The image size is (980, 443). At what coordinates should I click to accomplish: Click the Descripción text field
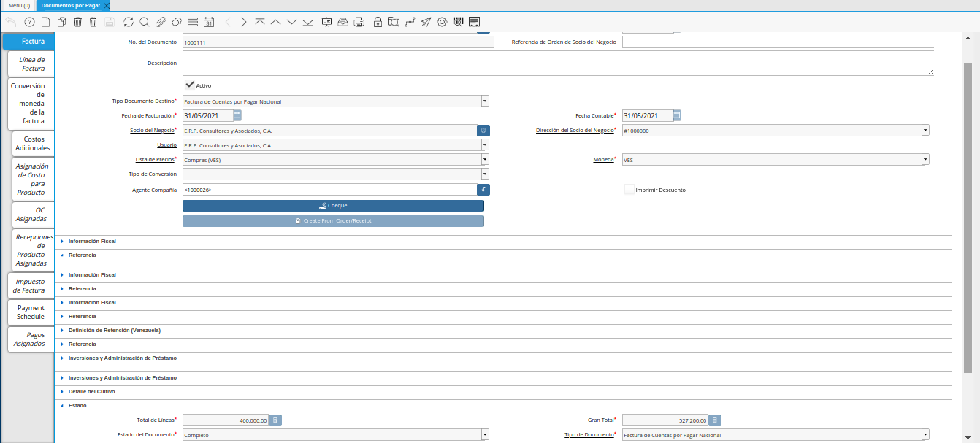point(558,63)
